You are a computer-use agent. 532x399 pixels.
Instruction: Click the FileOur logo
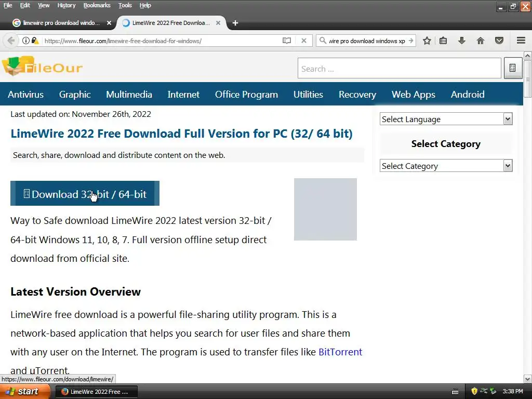(x=42, y=66)
